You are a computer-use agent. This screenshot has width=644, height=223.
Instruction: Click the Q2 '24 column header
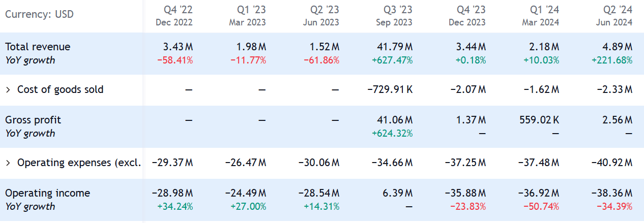point(614,15)
